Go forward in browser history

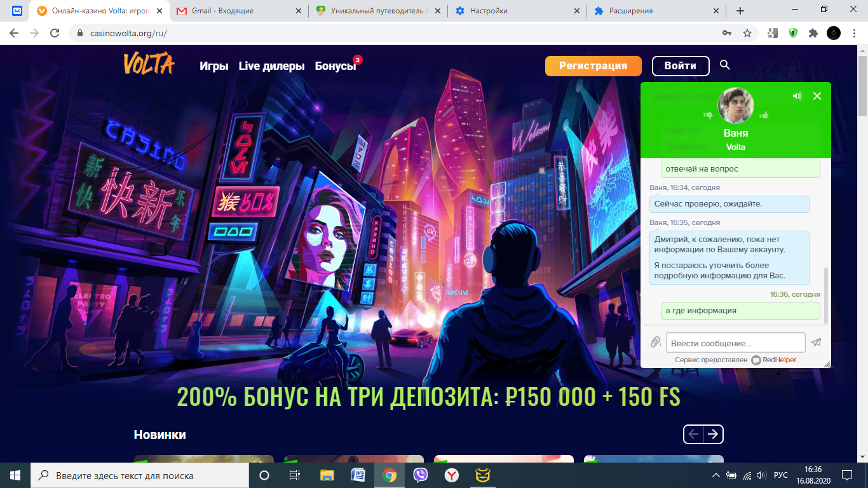click(x=34, y=33)
